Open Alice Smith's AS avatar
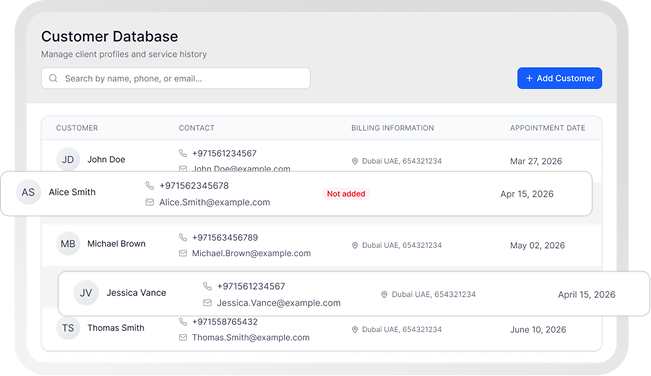This screenshot has height=376, width=651. point(28,192)
